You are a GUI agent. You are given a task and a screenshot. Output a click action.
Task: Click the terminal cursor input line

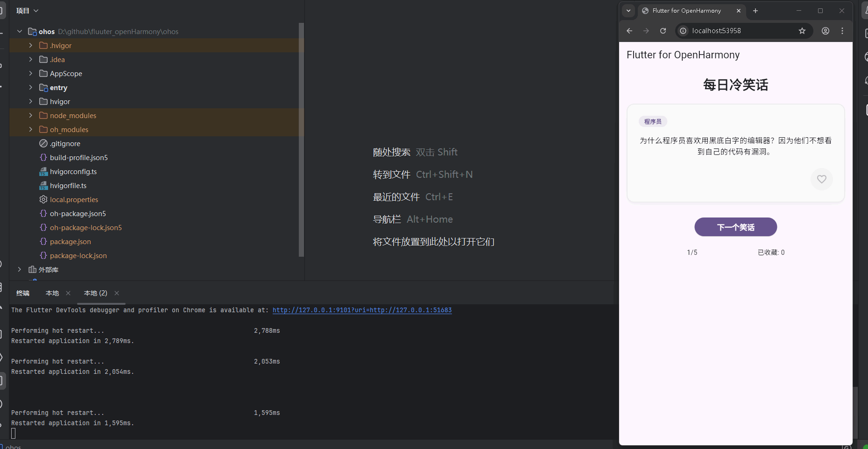(x=13, y=434)
